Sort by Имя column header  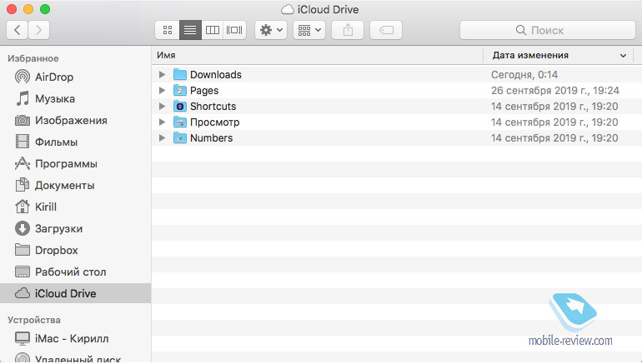318,55
